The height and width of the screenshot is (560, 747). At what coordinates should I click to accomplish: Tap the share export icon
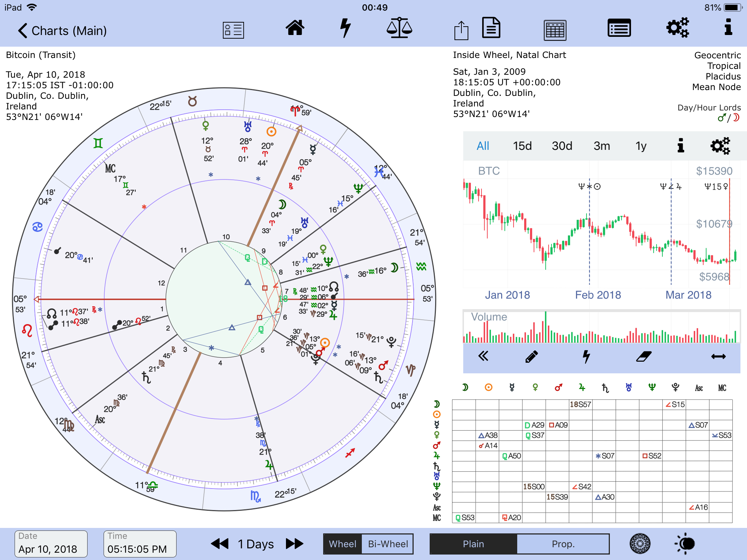461,30
